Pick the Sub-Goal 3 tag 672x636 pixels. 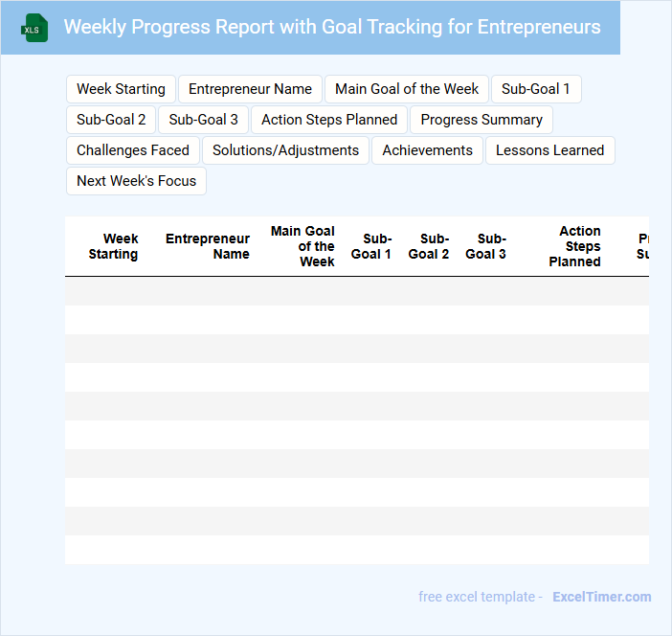203,120
